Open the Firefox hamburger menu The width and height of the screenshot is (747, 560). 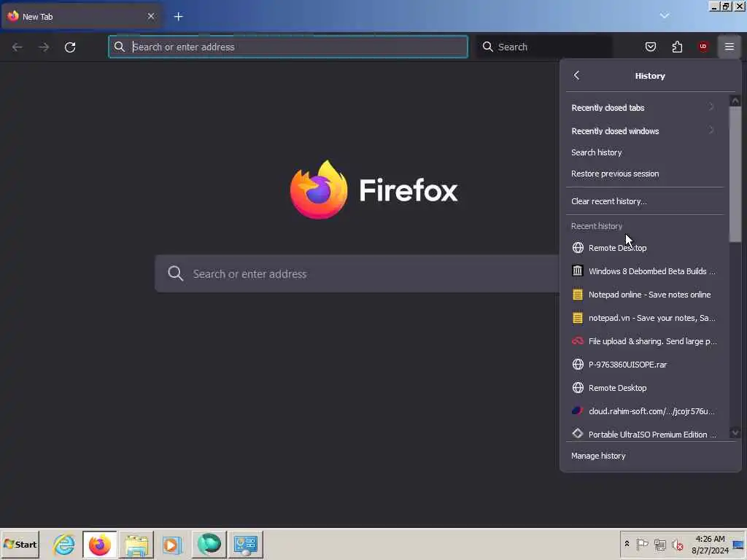(x=729, y=47)
